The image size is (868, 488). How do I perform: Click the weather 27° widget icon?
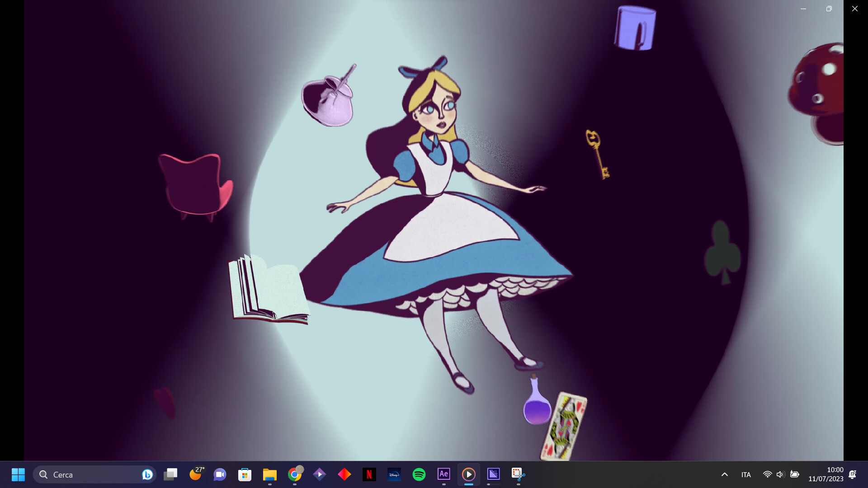195,474
